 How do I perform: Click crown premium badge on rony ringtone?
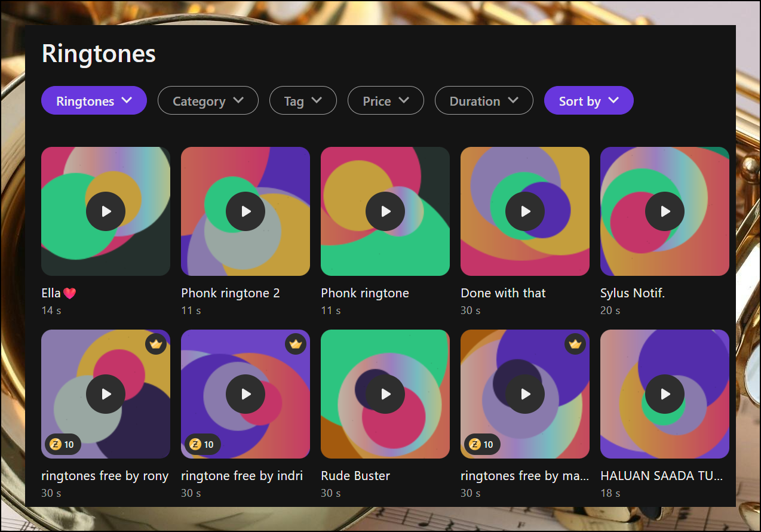click(x=156, y=344)
